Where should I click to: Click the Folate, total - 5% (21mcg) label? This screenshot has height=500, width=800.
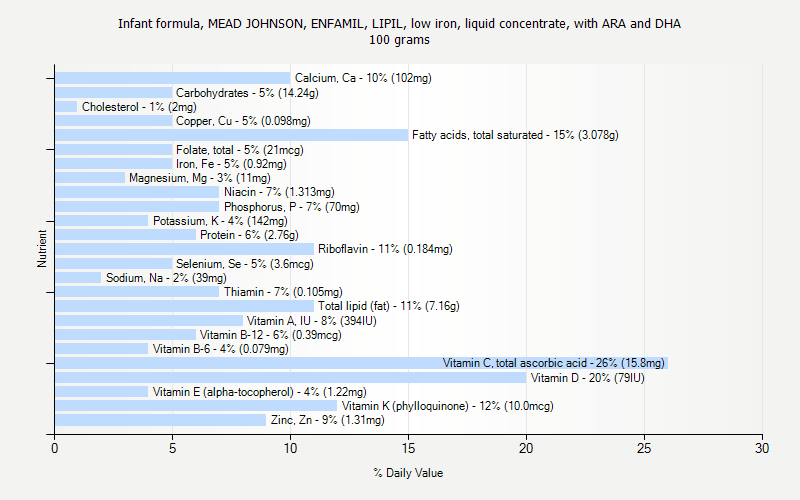point(240,150)
